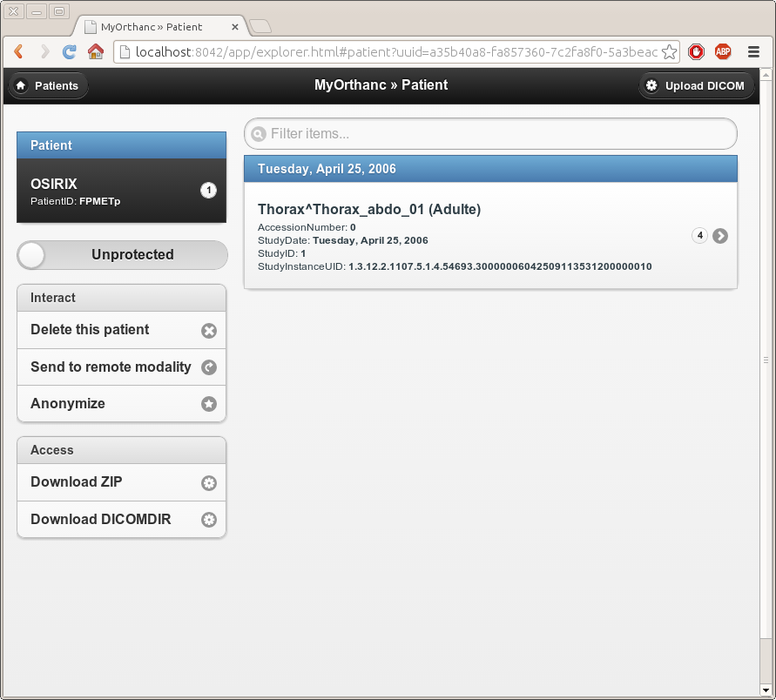Image resolution: width=776 pixels, height=700 pixels.
Task: Click the scrollbar up arrow
Action: [766, 75]
